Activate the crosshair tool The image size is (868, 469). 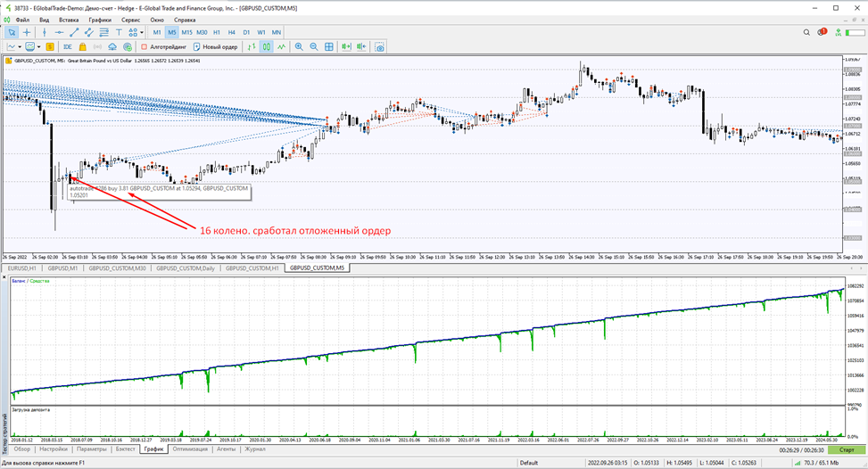27,33
